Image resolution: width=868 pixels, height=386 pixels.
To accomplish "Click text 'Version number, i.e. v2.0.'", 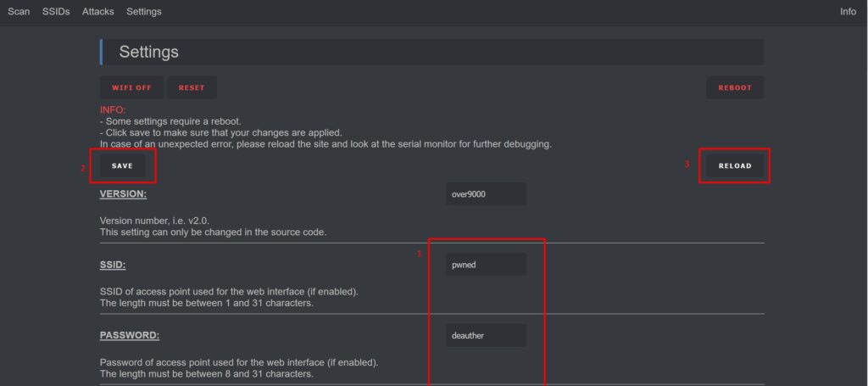I will pyautogui.click(x=154, y=221).
